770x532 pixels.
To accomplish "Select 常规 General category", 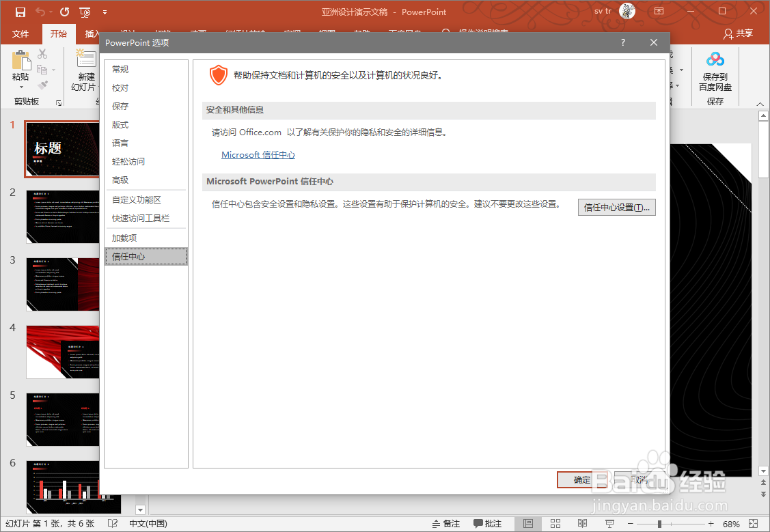I will pyautogui.click(x=146, y=69).
